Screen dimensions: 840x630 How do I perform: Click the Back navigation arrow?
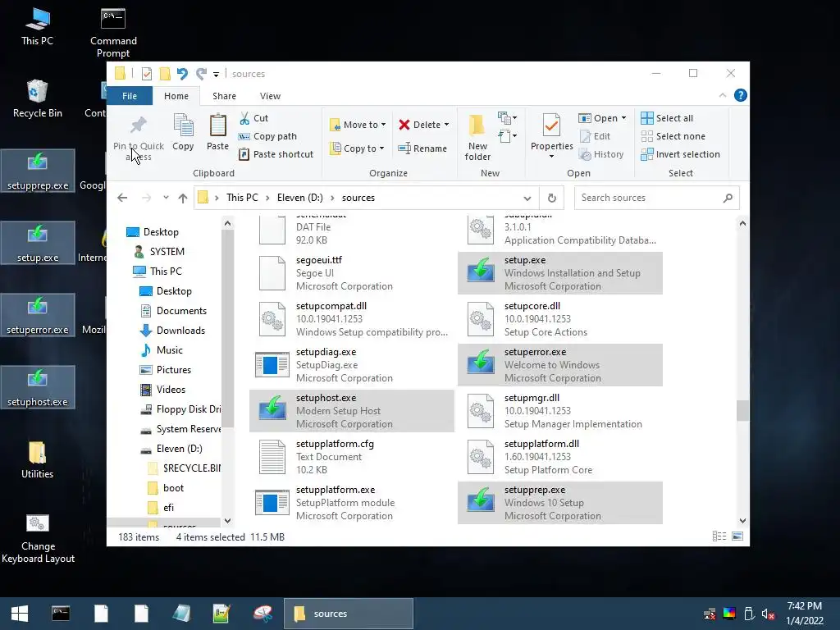(x=122, y=198)
